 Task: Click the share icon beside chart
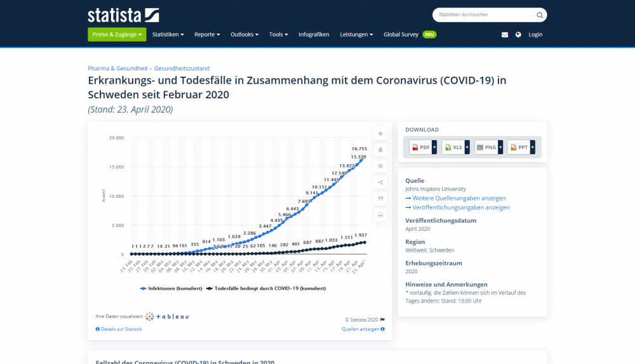point(380,183)
